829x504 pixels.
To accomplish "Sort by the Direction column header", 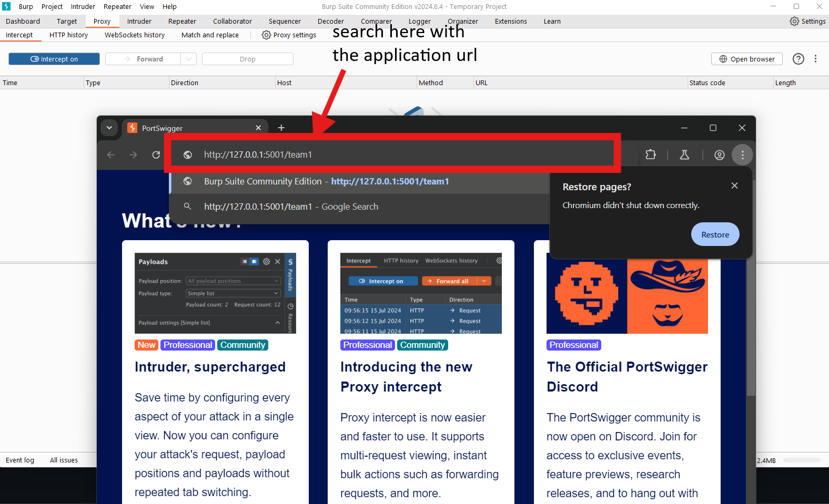I will pos(221,83).
